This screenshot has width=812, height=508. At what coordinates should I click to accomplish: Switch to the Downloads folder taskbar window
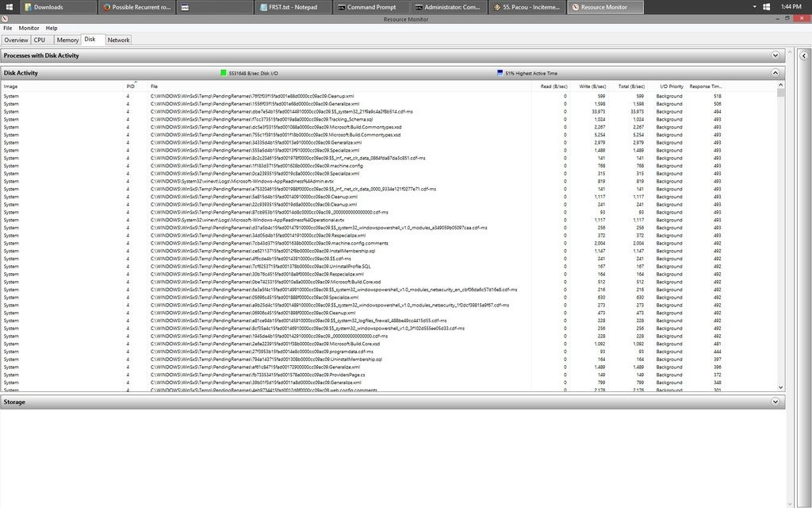click(58, 7)
